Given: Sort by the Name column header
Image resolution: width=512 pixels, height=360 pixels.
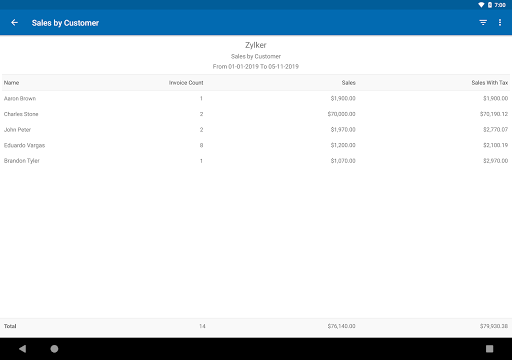Looking at the screenshot, I should coord(11,83).
